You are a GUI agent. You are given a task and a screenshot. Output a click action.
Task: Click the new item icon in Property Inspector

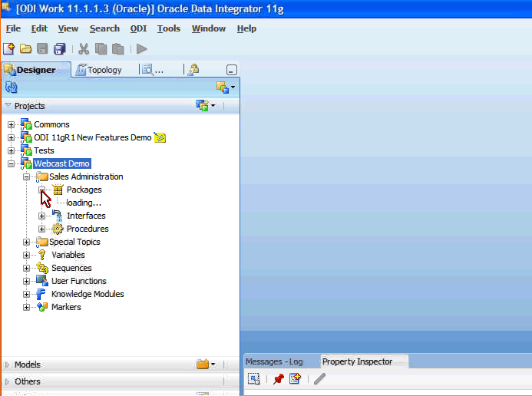click(x=296, y=378)
